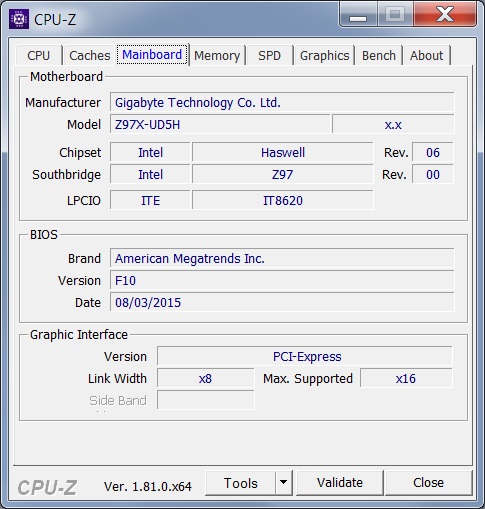
Task: Click BIOS brand American Megatrends Inc.
Action: (282, 258)
